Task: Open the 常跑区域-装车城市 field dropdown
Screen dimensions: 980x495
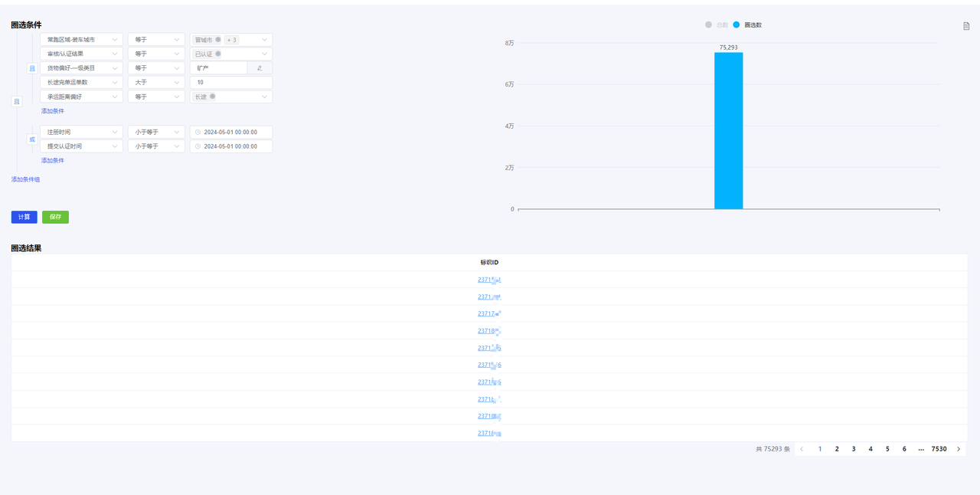Action: [80, 39]
